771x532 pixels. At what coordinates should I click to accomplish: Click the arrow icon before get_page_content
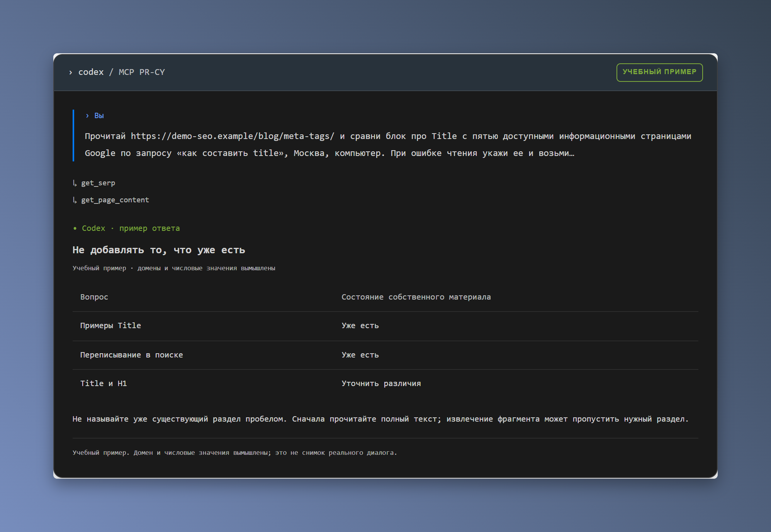pyautogui.click(x=75, y=200)
